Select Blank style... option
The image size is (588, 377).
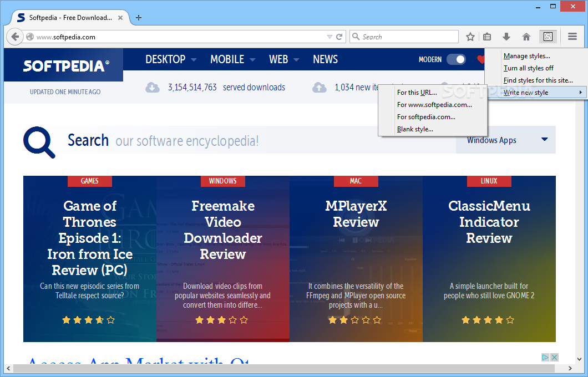[x=415, y=129]
